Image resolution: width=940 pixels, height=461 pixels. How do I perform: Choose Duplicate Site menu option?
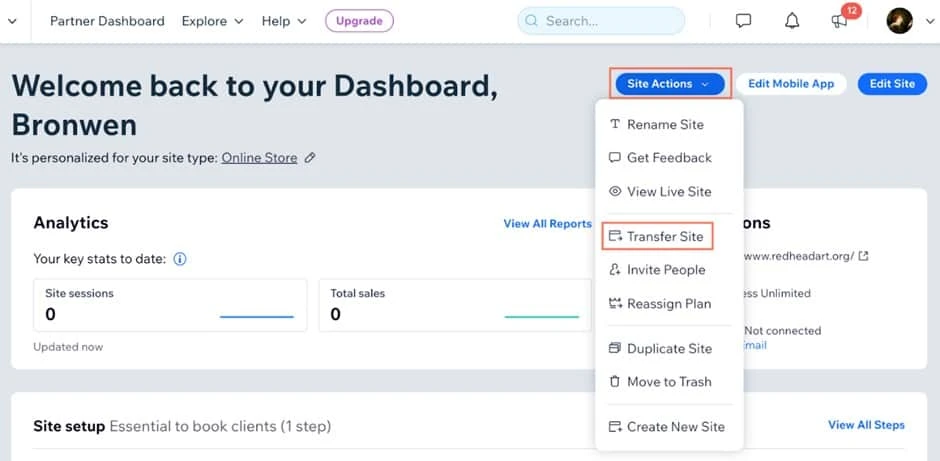tap(668, 349)
